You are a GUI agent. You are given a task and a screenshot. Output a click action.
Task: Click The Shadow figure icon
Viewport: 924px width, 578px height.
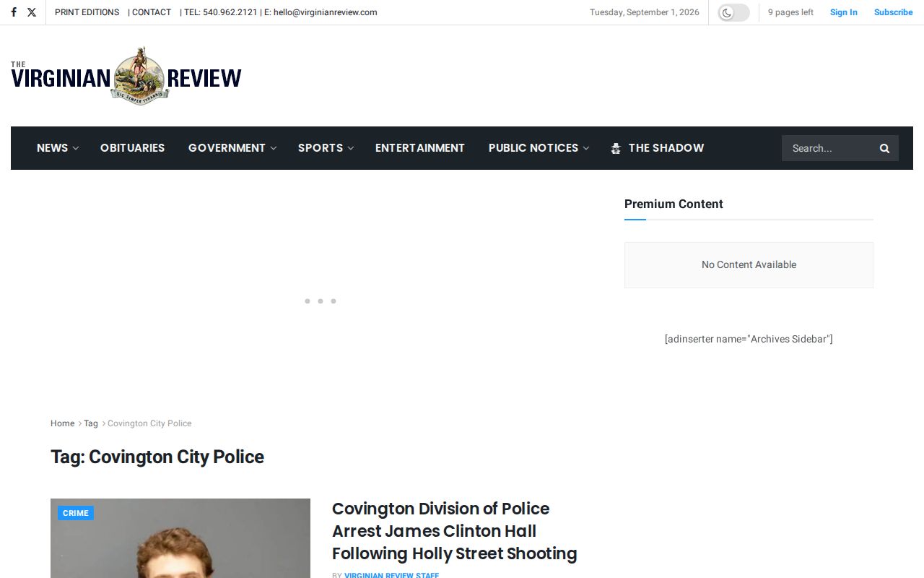pyautogui.click(x=616, y=148)
